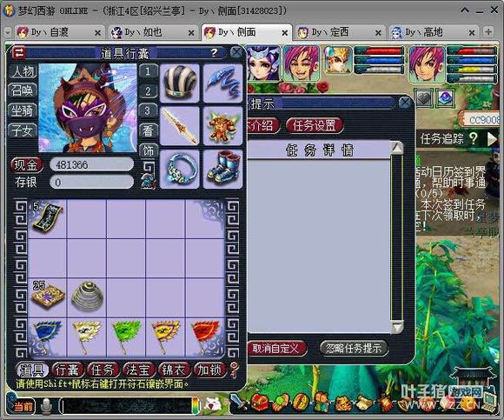
Task: Click the character portrait in inventory
Action: coord(88,108)
